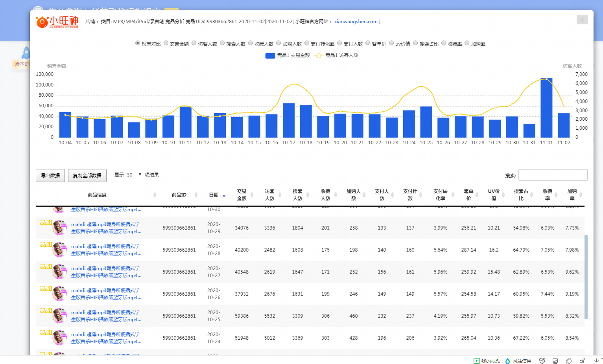Select the 交易金额 radio button
603x364 pixels.
166,43
